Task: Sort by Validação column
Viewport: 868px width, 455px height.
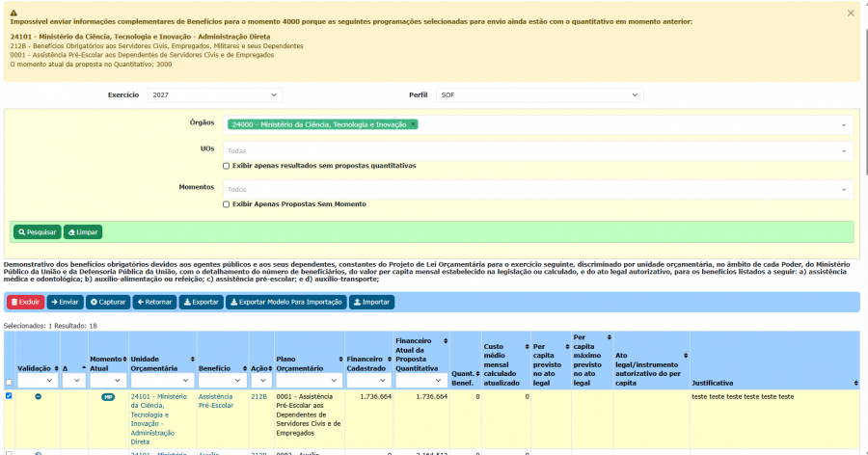Action: click(x=56, y=368)
